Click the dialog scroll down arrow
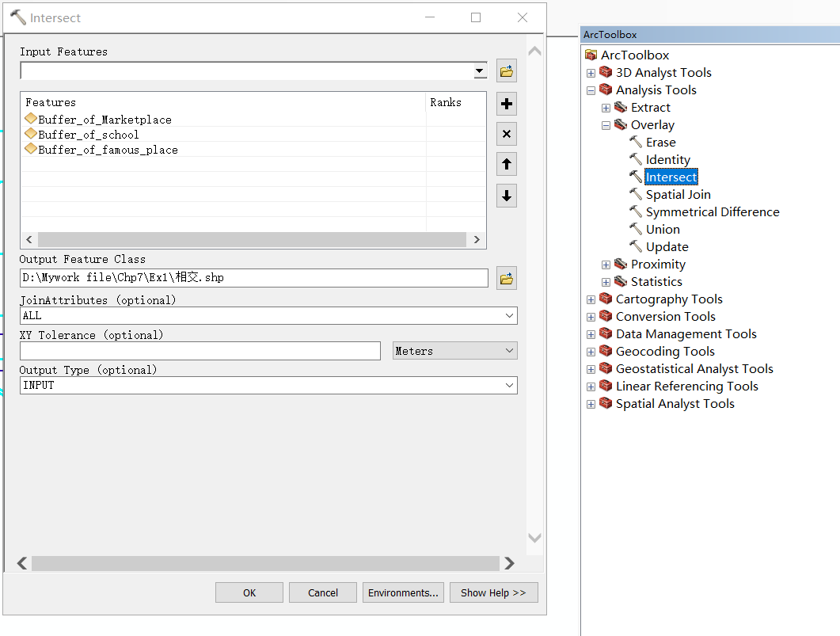 tap(534, 538)
